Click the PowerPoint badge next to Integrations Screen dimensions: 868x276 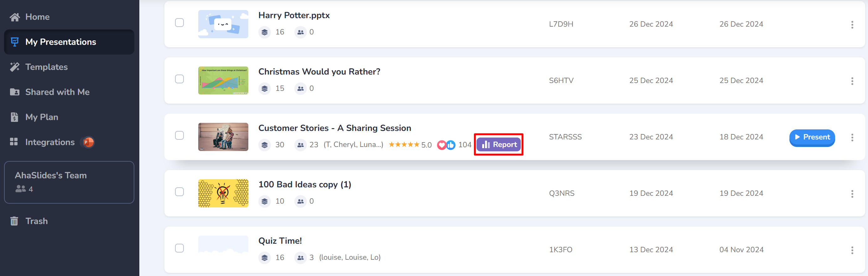[x=88, y=142]
